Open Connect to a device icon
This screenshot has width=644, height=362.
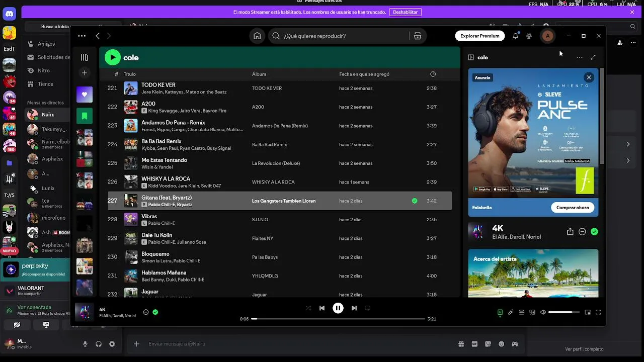pos(532,312)
